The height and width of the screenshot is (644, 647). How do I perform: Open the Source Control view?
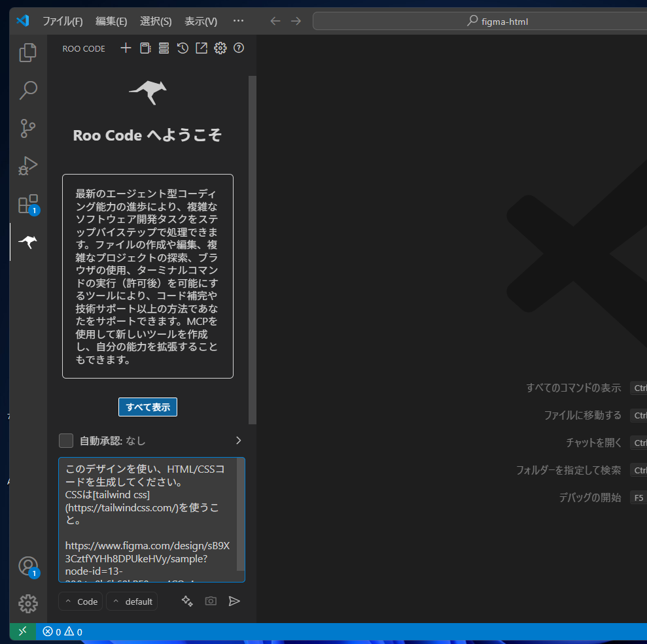pyautogui.click(x=27, y=128)
